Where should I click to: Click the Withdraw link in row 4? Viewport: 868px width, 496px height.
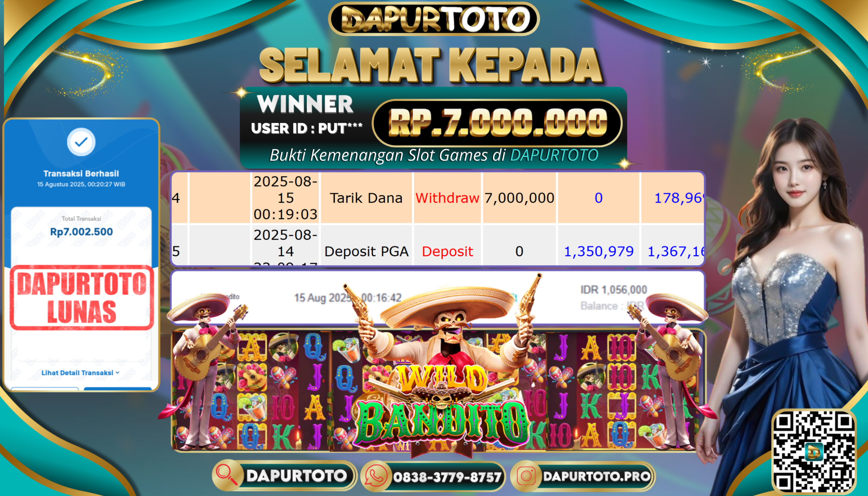[x=447, y=198]
